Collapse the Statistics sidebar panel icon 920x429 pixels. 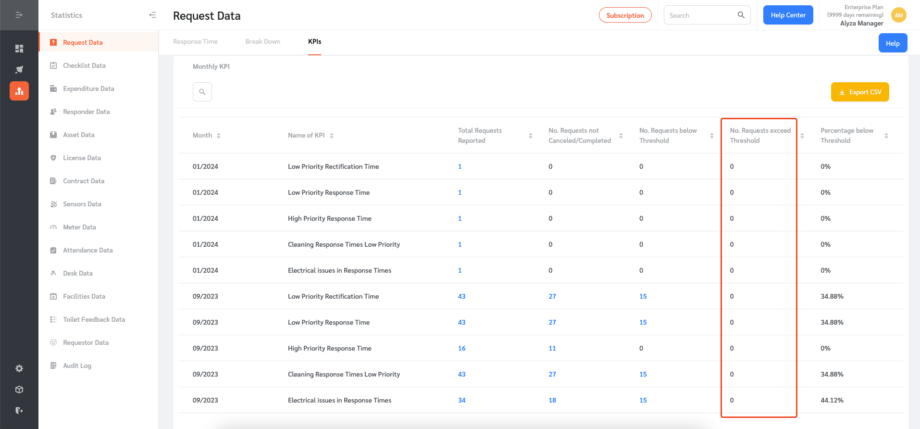[153, 15]
